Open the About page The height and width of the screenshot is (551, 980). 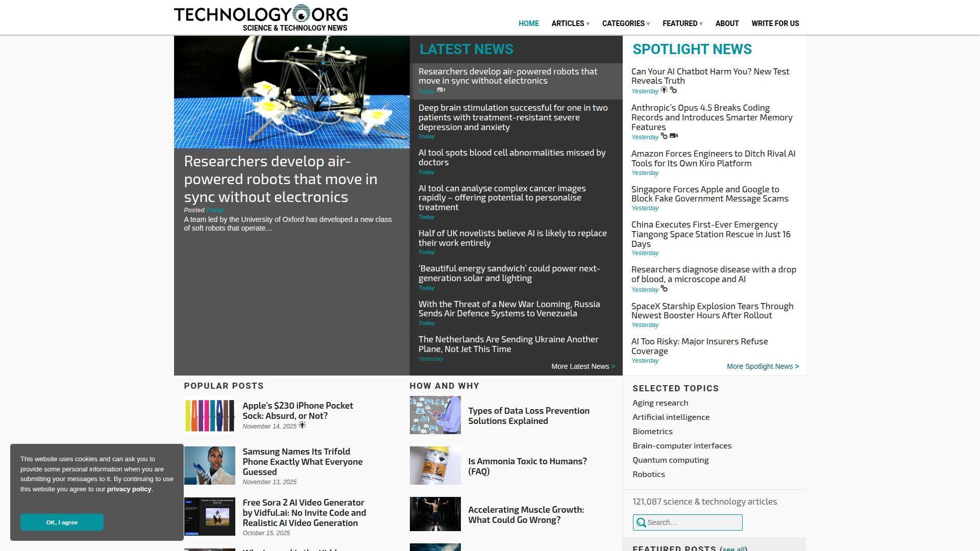click(727, 23)
